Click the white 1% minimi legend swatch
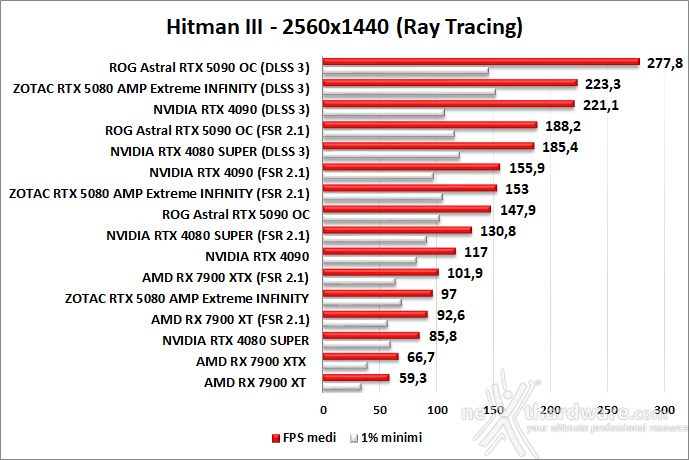The width and height of the screenshot is (689, 460). point(354,438)
